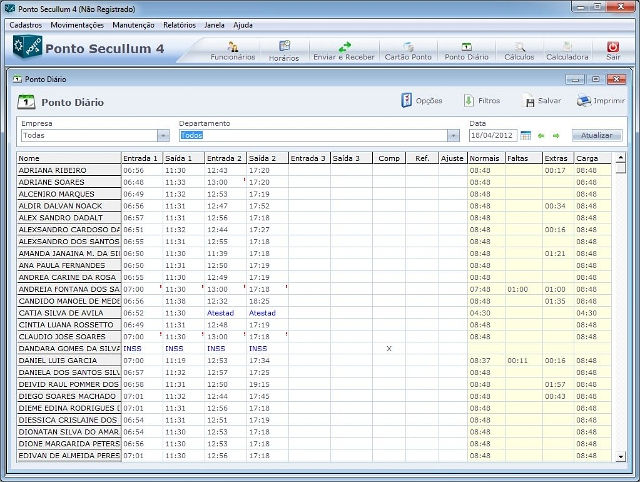
Task: Select the DIEGO SOARES MACHADO name
Action: 69,396
